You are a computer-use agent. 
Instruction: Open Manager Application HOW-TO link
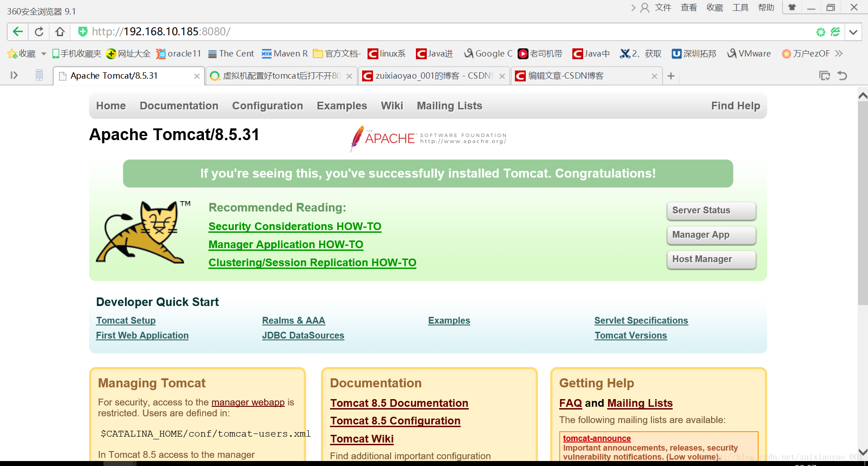[286, 245]
